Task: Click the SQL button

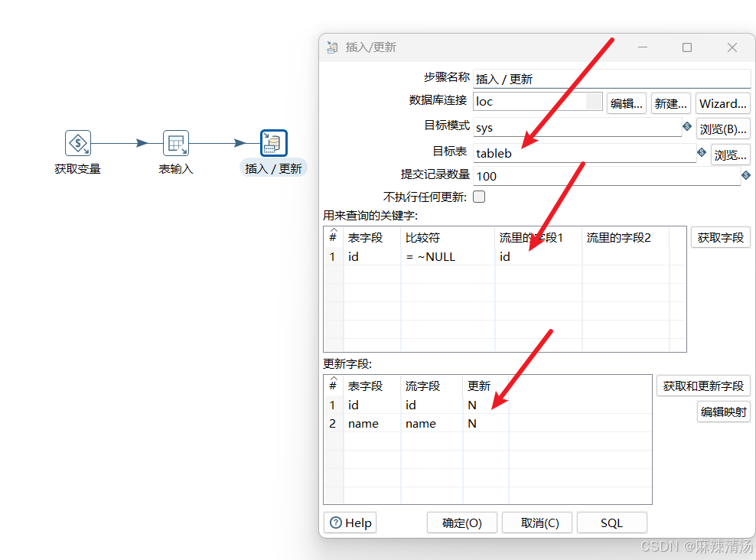Action: (x=611, y=523)
